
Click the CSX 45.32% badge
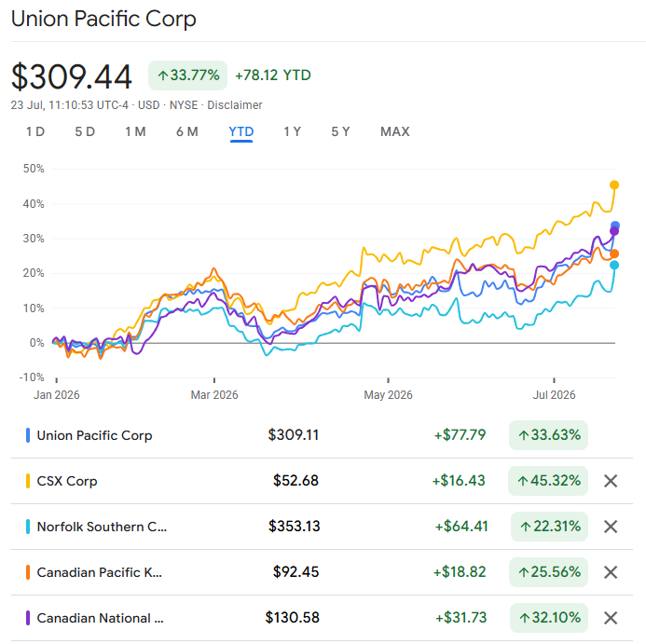548,481
